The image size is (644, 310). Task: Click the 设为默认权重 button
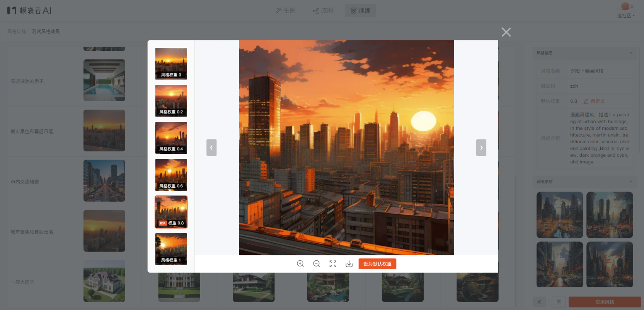377,264
